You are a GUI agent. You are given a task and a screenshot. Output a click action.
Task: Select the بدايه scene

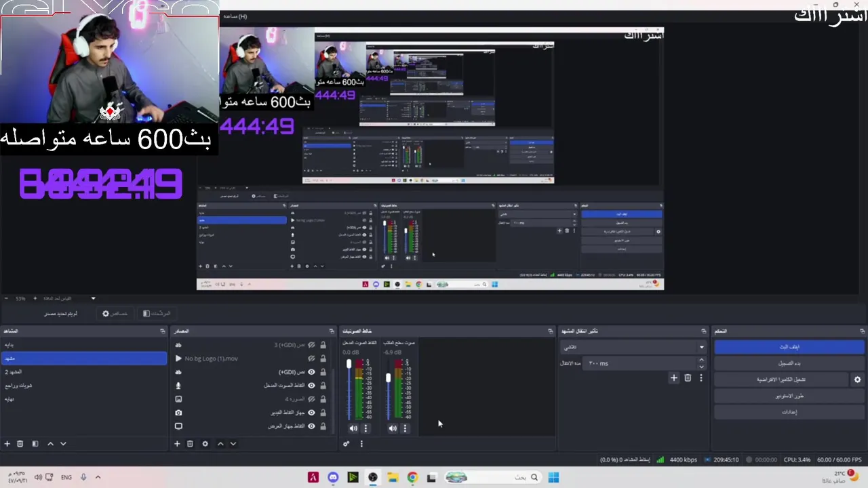click(83, 345)
